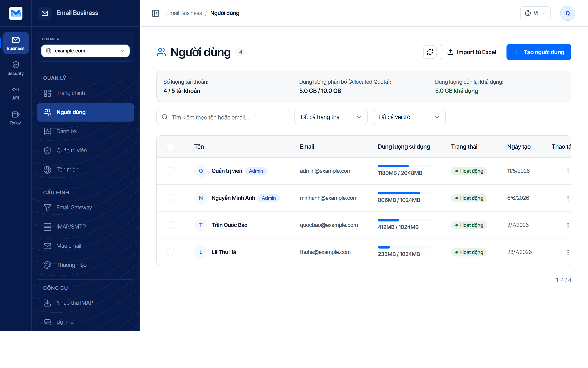Open IMAP/SMTP configuration
The height and width of the screenshot is (368, 588).
point(85,227)
